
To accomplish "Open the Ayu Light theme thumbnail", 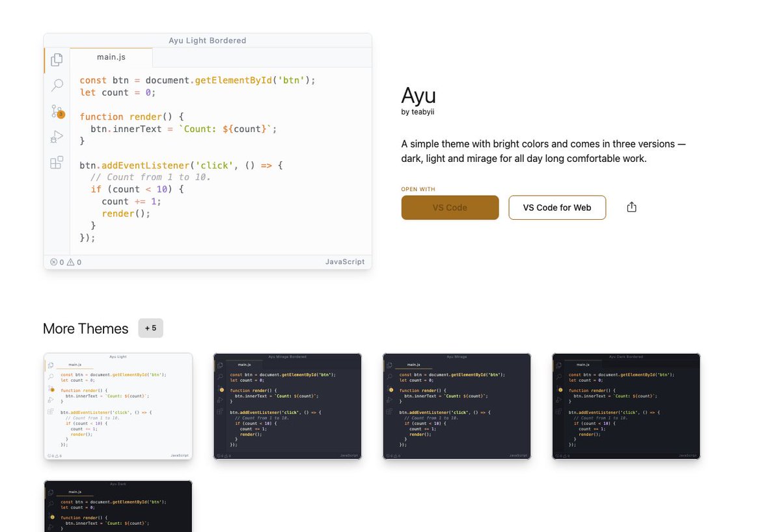I will 118,406.
